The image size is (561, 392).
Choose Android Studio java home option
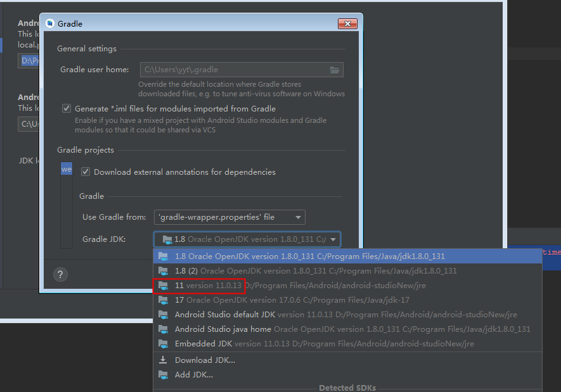coord(222,329)
